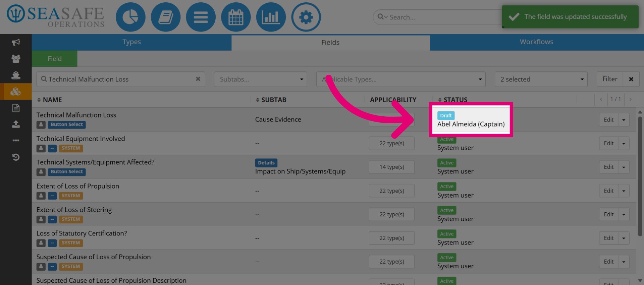This screenshot has height=285, width=644.
Task: Sort the table by STATUS column
Action: click(453, 100)
